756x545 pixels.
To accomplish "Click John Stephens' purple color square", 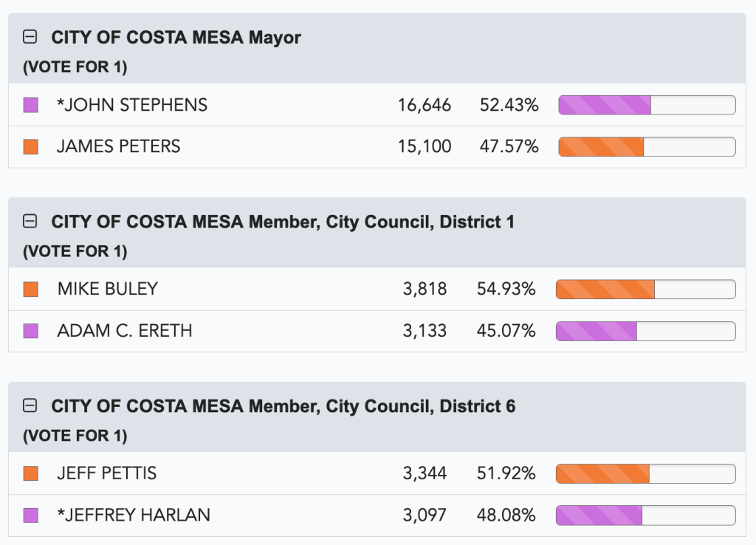I will (31, 105).
